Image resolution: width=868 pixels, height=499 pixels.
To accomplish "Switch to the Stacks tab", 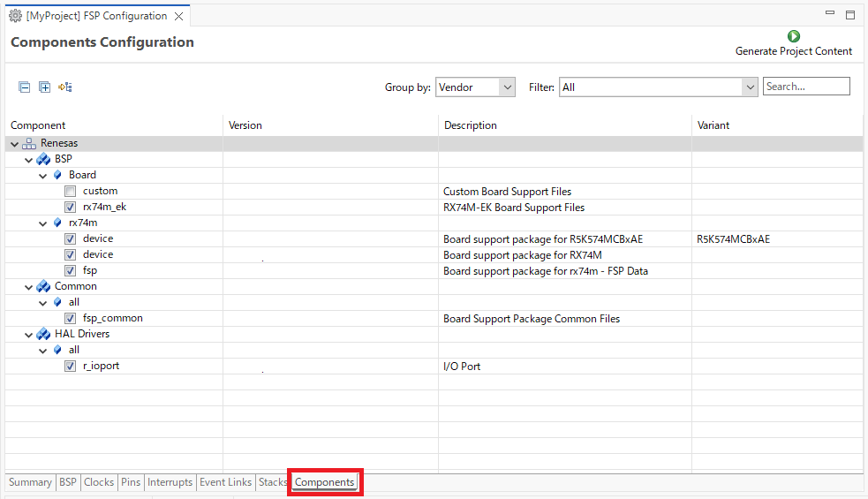I will (x=272, y=482).
